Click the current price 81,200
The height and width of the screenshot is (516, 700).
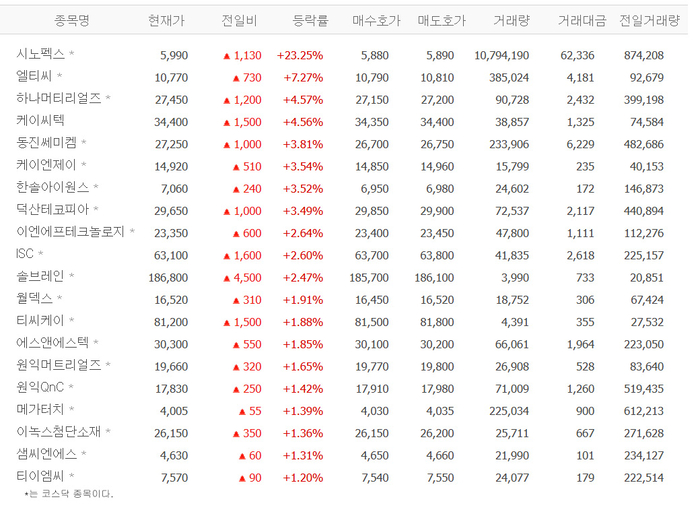171,322
